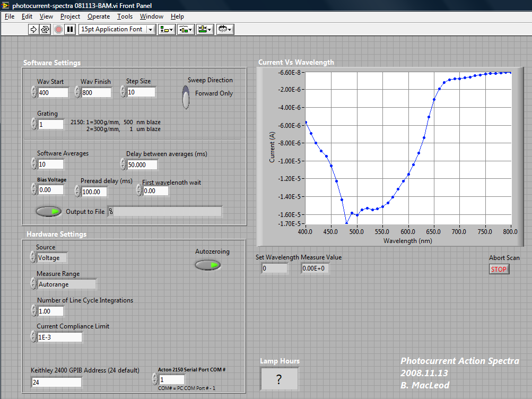532x399 pixels.
Task: Toggle the Autozeroing button
Action: [x=207, y=265]
